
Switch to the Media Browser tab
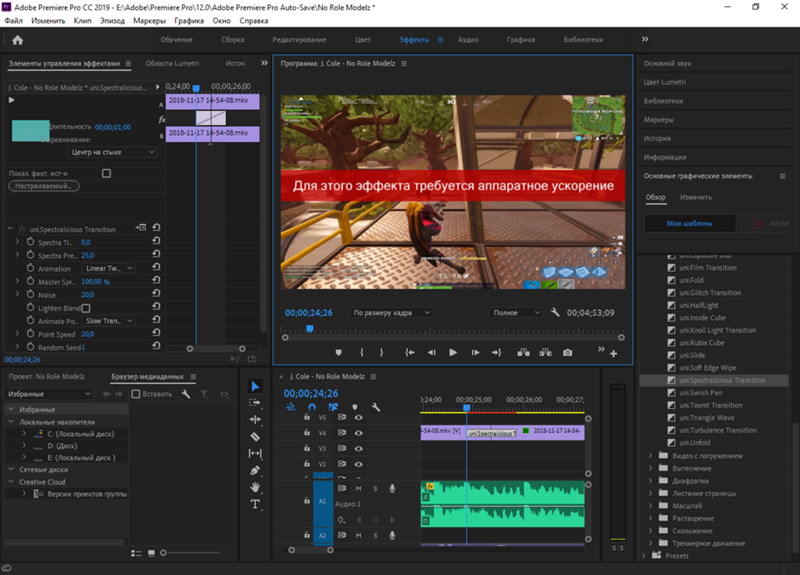point(147,377)
